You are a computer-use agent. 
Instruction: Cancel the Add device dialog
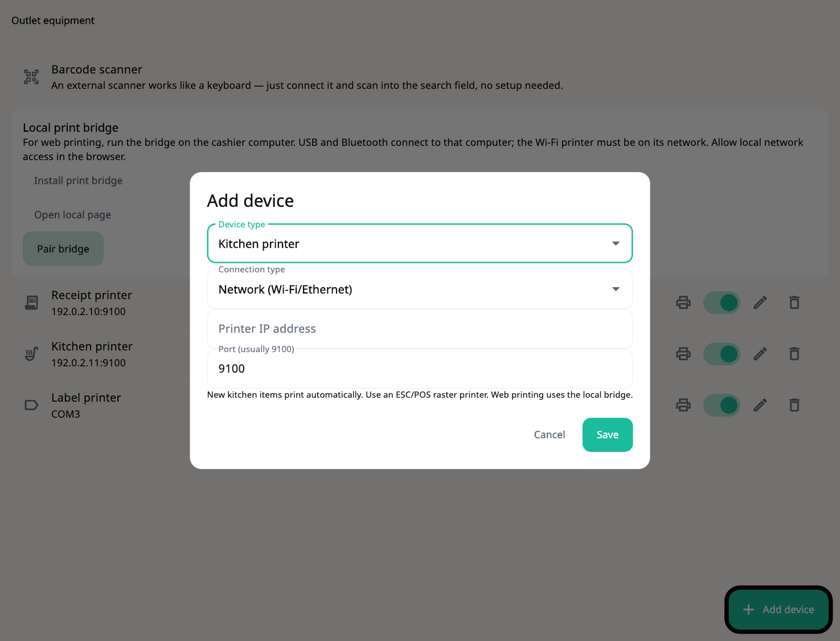(x=550, y=435)
